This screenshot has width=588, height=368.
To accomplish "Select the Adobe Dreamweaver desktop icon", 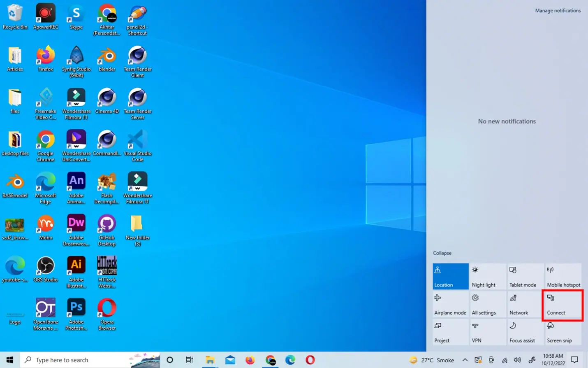I will (x=76, y=230).
